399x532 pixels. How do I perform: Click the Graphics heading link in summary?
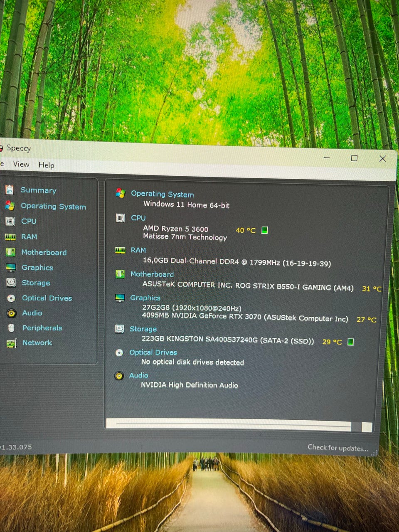145,298
